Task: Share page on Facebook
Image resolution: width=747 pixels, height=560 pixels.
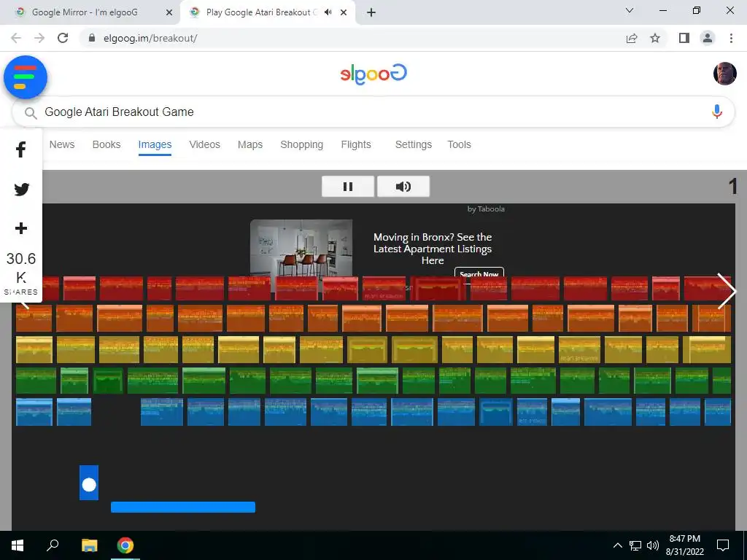Action: (21, 149)
